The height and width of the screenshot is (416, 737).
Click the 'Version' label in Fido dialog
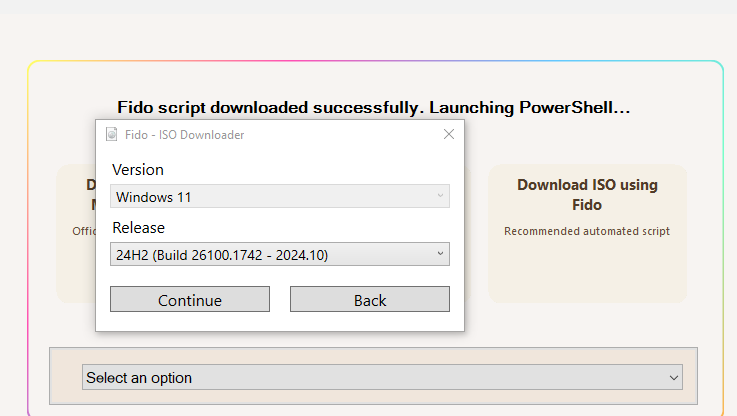tap(138, 170)
